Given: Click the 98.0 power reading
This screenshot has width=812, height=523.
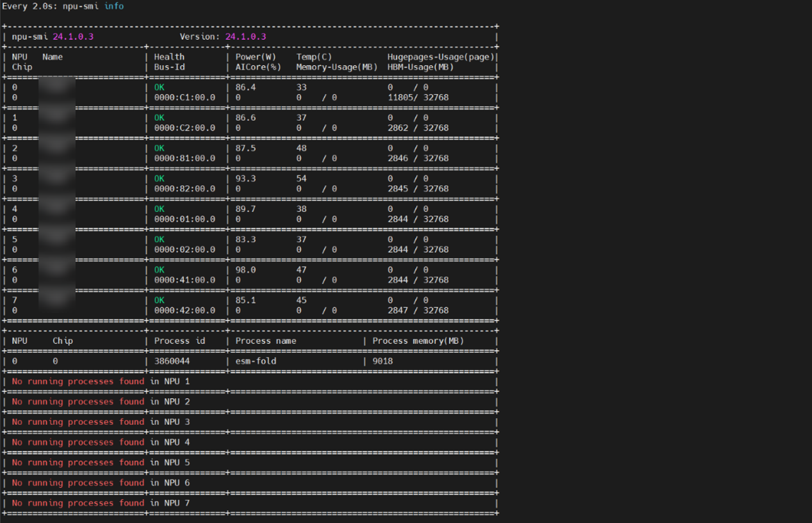Looking at the screenshot, I should [245, 270].
